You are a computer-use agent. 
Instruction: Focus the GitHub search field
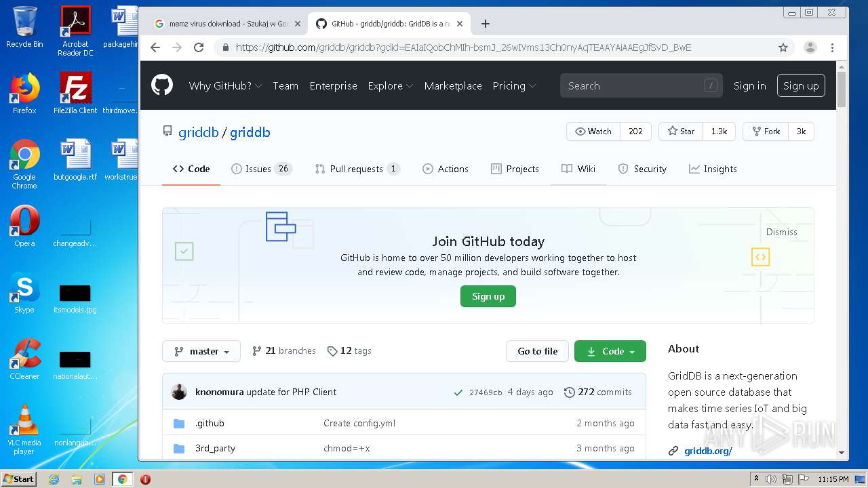coord(641,85)
